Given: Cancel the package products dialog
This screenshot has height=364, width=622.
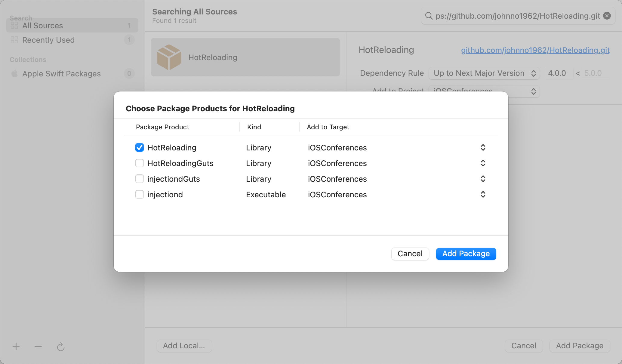Looking at the screenshot, I should click(410, 254).
